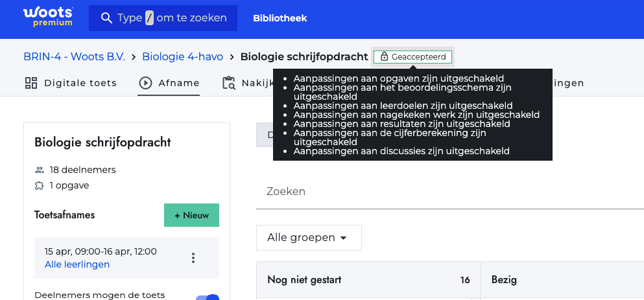Click the Afname play circle icon
This screenshot has height=300, width=644.
pyautogui.click(x=145, y=83)
